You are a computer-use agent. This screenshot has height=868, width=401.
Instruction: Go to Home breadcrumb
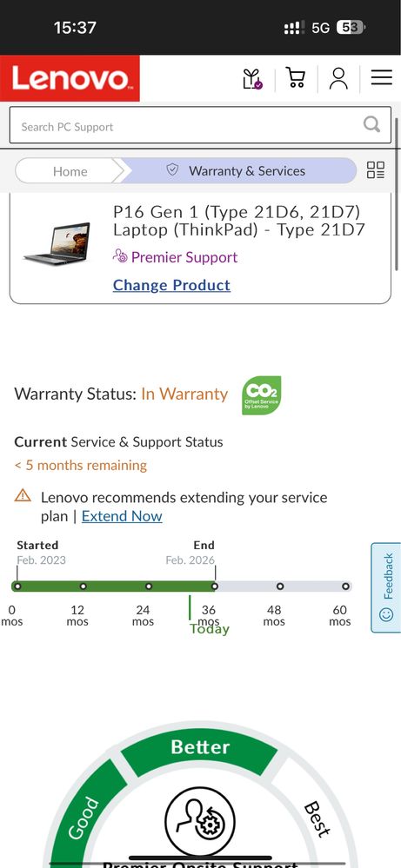tap(70, 171)
